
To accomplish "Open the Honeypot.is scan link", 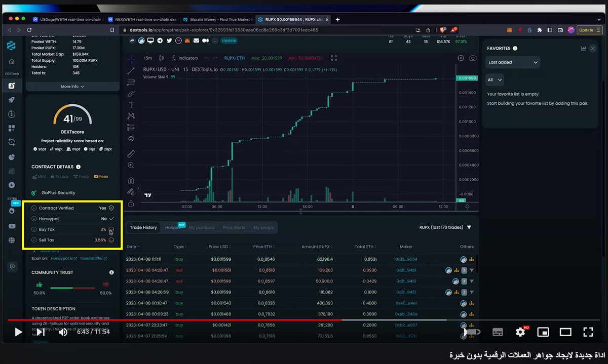I will tap(64, 258).
